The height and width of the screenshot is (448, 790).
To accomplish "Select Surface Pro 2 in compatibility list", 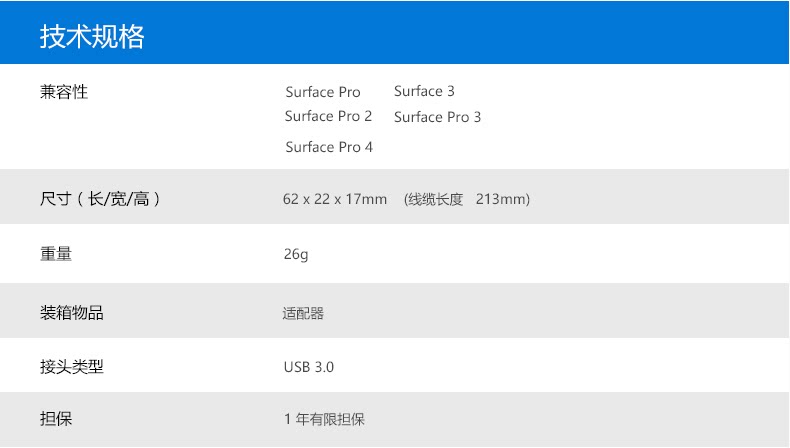I will 328,116.
